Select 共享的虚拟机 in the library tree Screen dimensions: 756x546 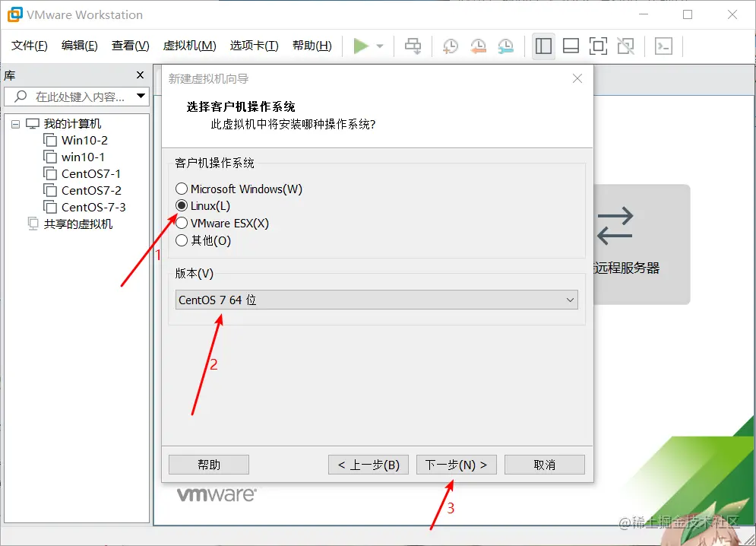(x=78, y=224)
